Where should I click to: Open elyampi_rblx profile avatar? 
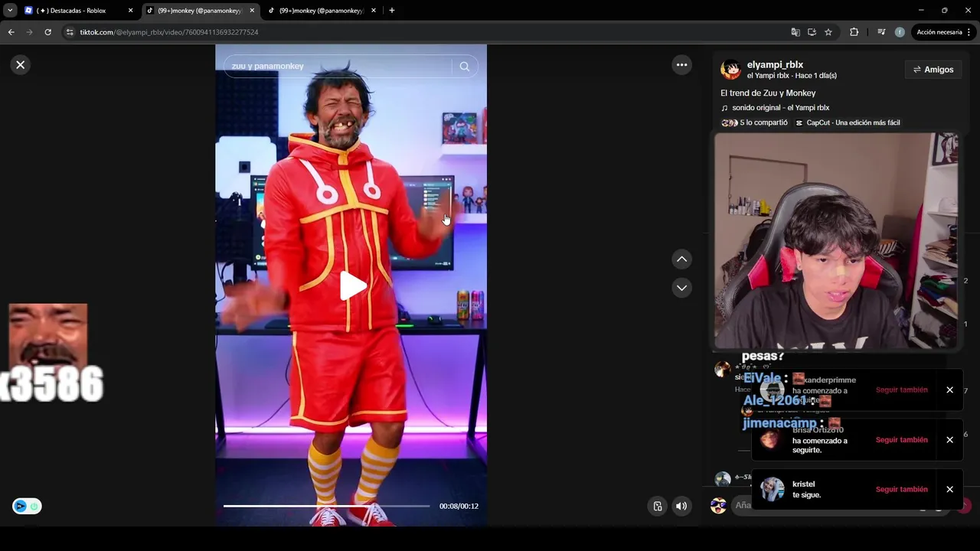(730, 70)
